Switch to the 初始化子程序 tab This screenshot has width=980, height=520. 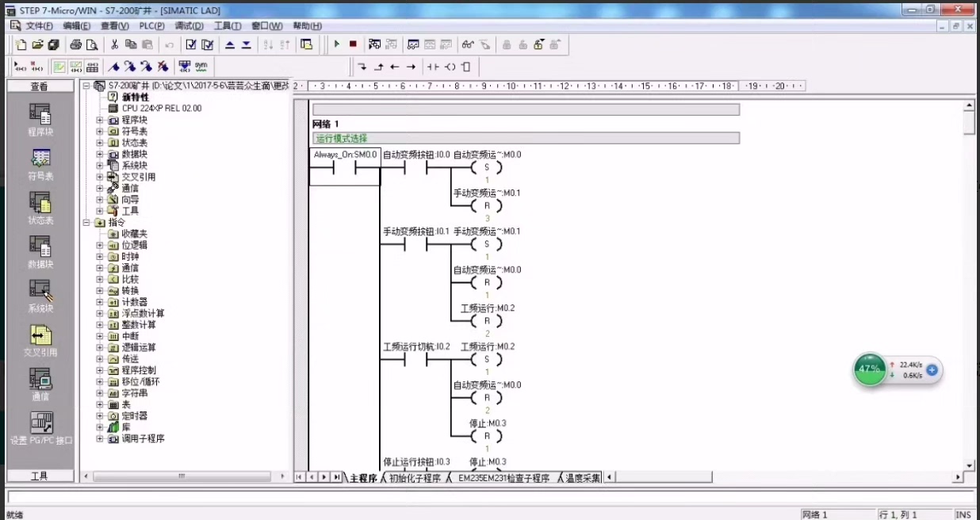[415, 478]
